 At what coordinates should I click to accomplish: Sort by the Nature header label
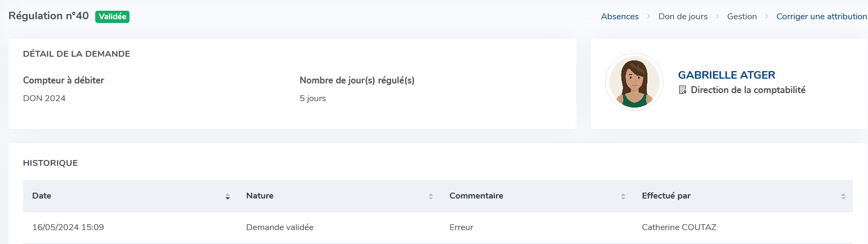[260, 196]
